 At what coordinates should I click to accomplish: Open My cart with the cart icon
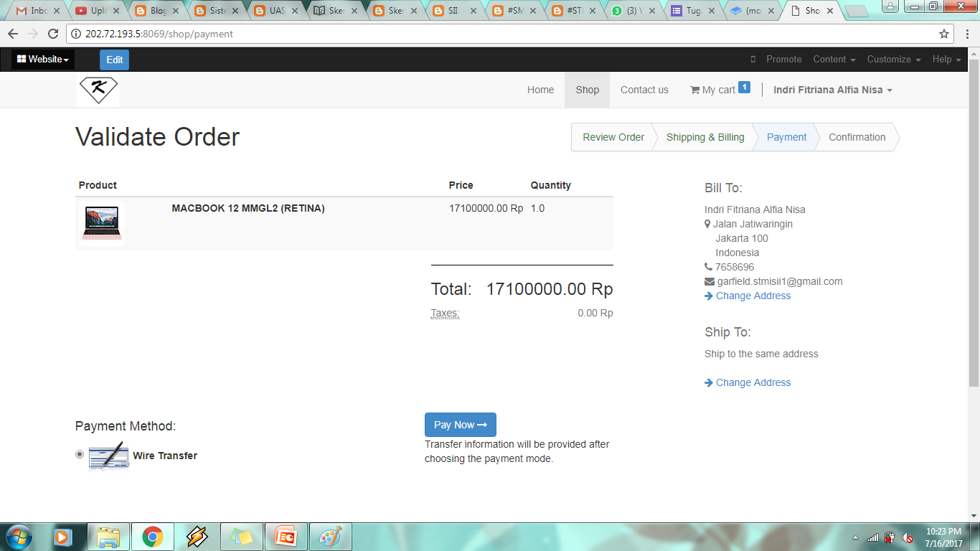click(x=694, y=90)
